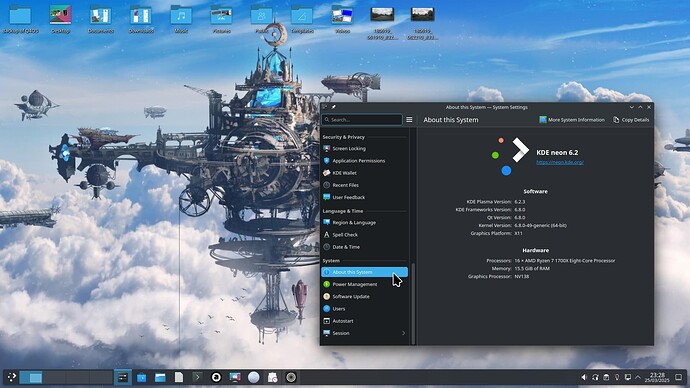Click the show desktop button in the panel
This screenshot has width=690, height=388.
(679, 377)
